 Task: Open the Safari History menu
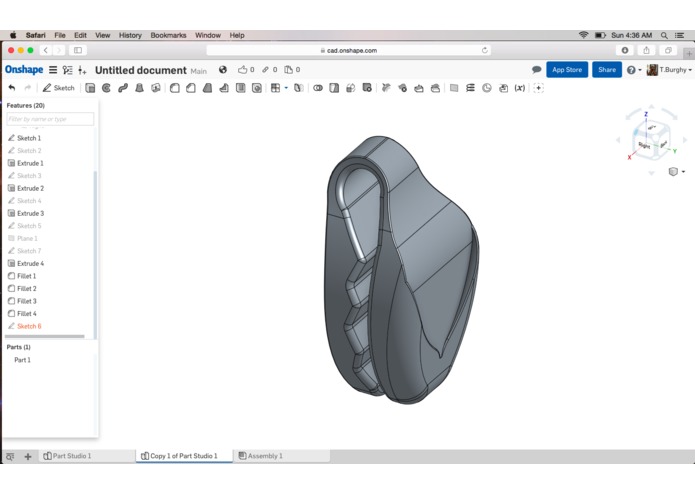[x=130, y=35]
